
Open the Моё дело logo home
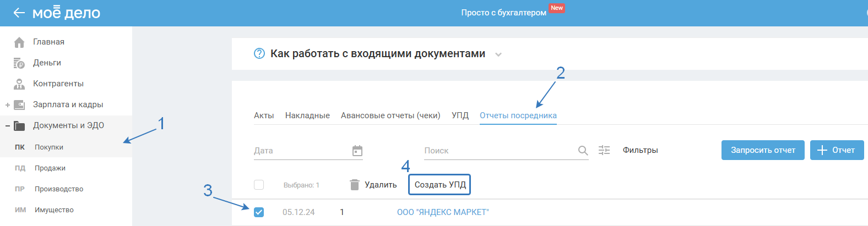point(66,12)
